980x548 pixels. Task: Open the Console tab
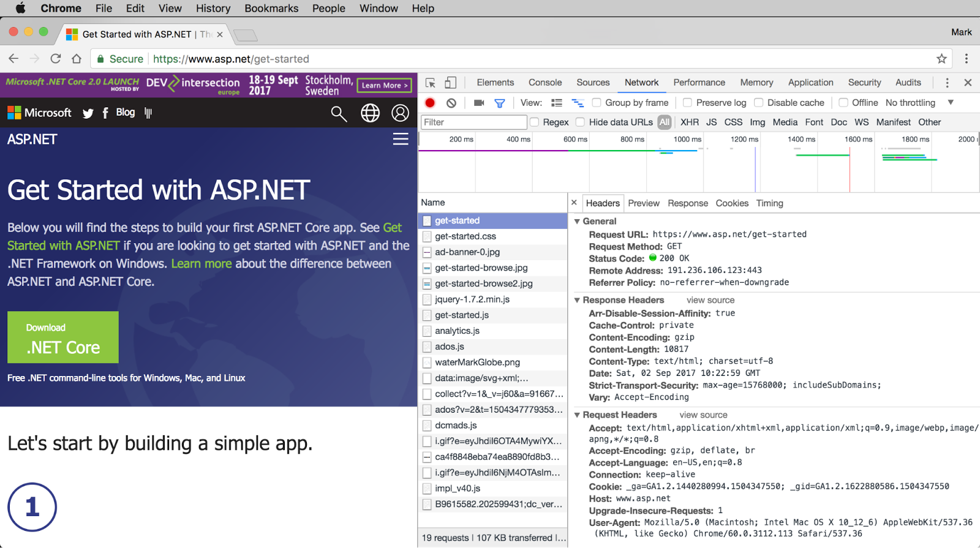point(545,83)
